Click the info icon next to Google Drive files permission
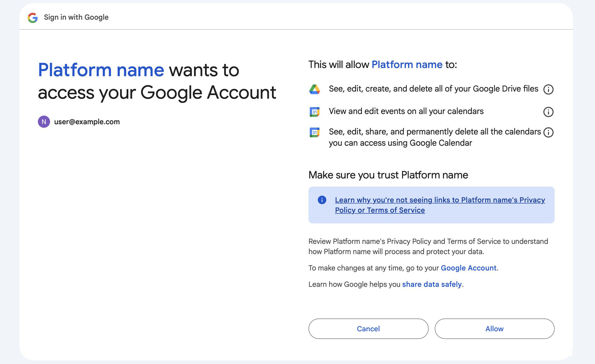This screenshot has width=595, height=364. click(548, 89)
